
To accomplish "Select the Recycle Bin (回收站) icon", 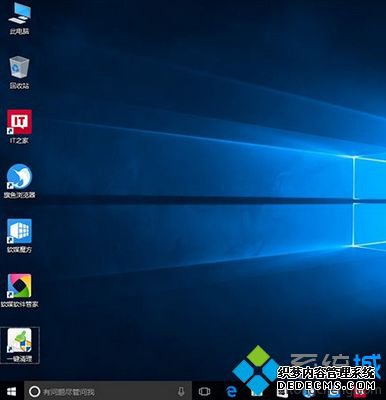I will click(19, 73).
